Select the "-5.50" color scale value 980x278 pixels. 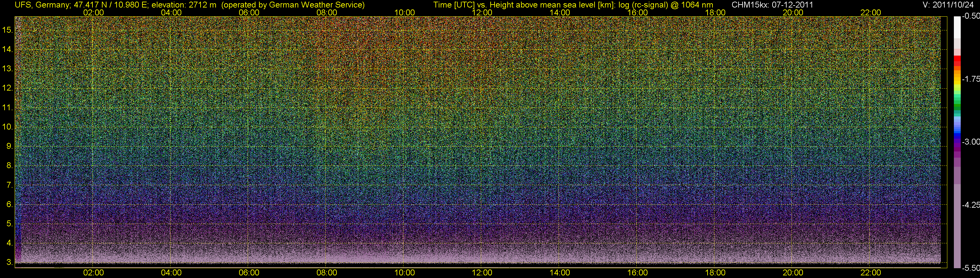(971, 268)
